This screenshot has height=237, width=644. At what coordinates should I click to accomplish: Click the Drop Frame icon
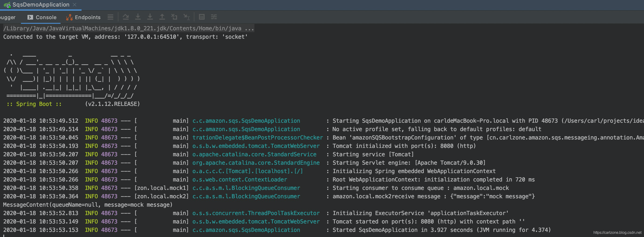click(174, 17)
